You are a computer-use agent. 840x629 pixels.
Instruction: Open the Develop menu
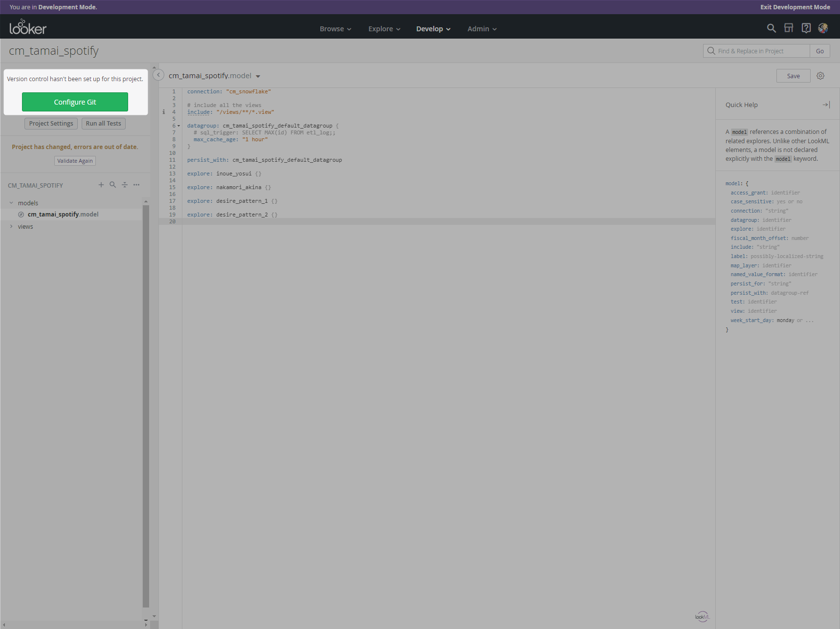click(433, 28)
